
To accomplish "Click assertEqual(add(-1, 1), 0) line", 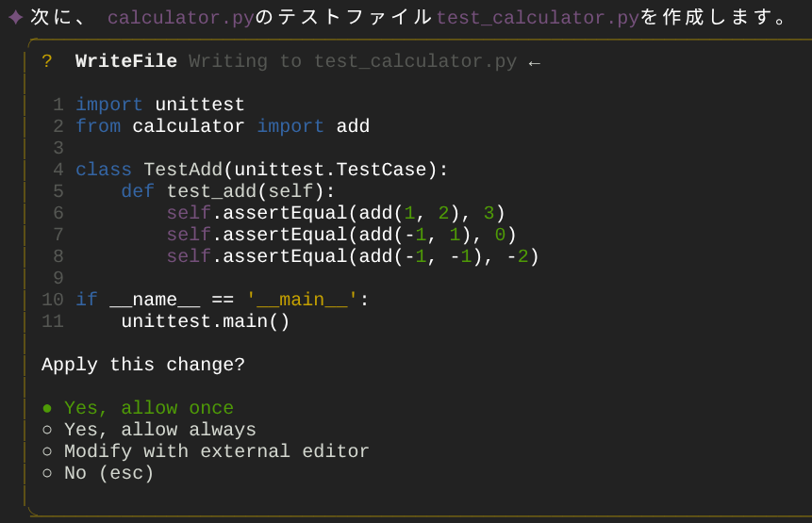I will tap(341, 236).
